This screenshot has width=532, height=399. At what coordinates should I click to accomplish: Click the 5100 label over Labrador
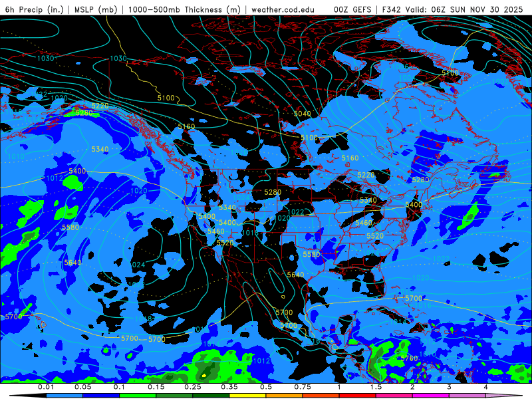click(x=450, y=73)
